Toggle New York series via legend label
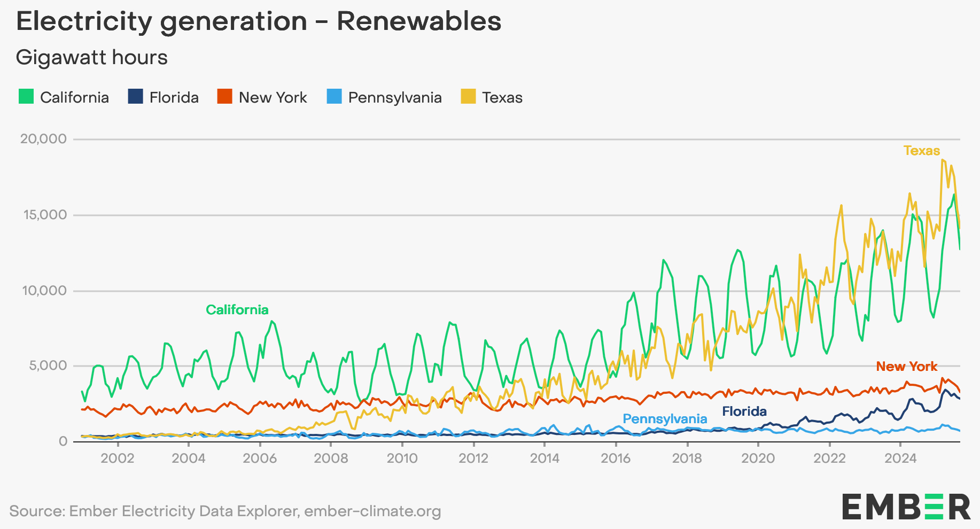The image size is (980, 529). 273,97
